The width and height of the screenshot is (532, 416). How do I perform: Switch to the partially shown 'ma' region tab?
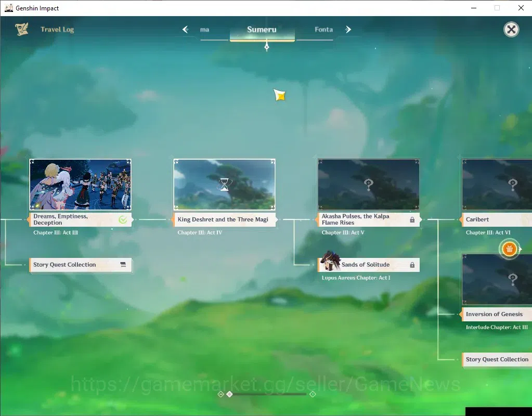pos(204,30)
